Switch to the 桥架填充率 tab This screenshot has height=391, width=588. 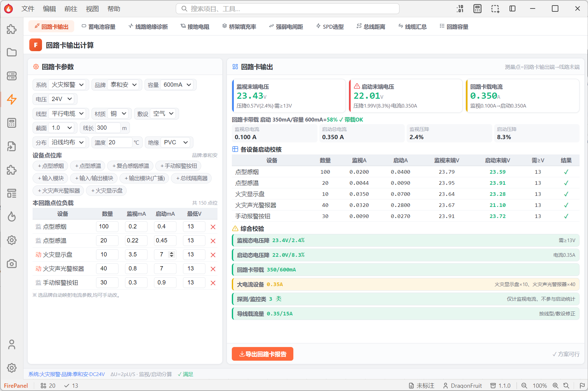239,26
